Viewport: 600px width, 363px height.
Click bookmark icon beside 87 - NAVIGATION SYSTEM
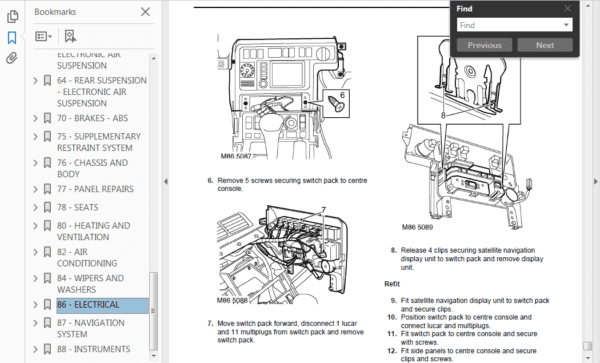[x=47, y=323]
